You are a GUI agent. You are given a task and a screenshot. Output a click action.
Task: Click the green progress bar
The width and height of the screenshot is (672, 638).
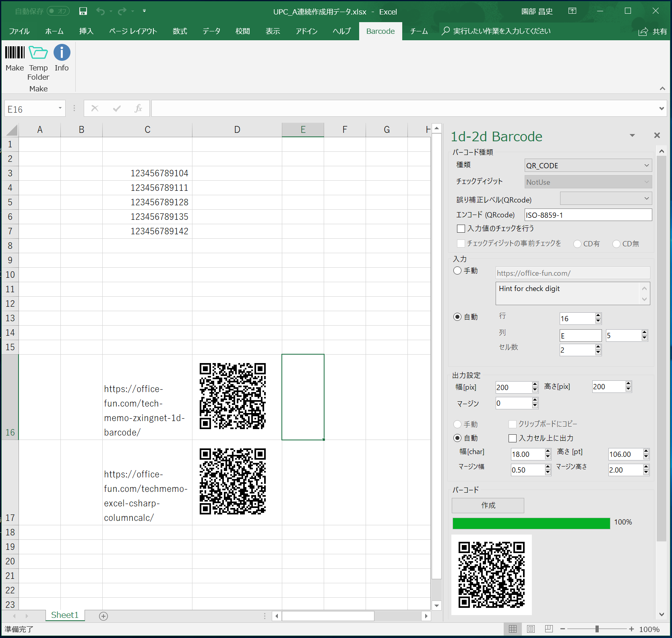coord(531,523)
